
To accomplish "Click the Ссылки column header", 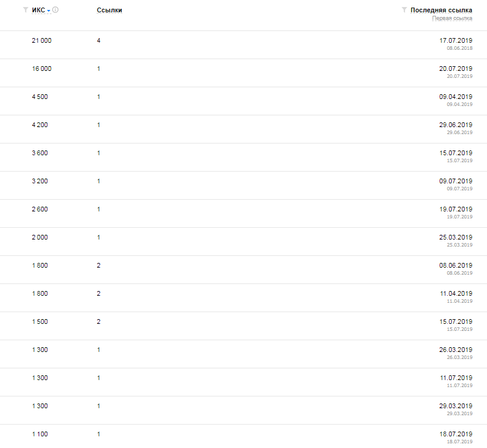I will click(x=109, y=10).
